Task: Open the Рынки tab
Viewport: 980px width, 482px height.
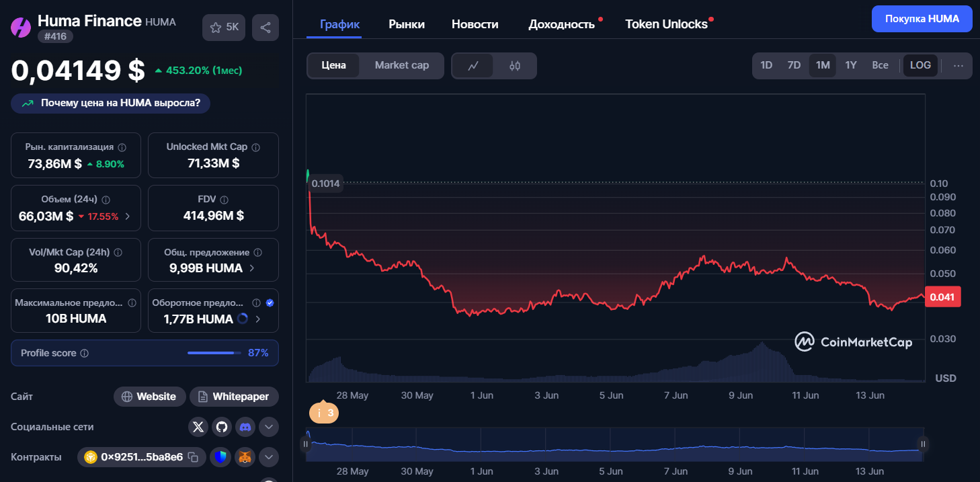Action: pos(407,24)
